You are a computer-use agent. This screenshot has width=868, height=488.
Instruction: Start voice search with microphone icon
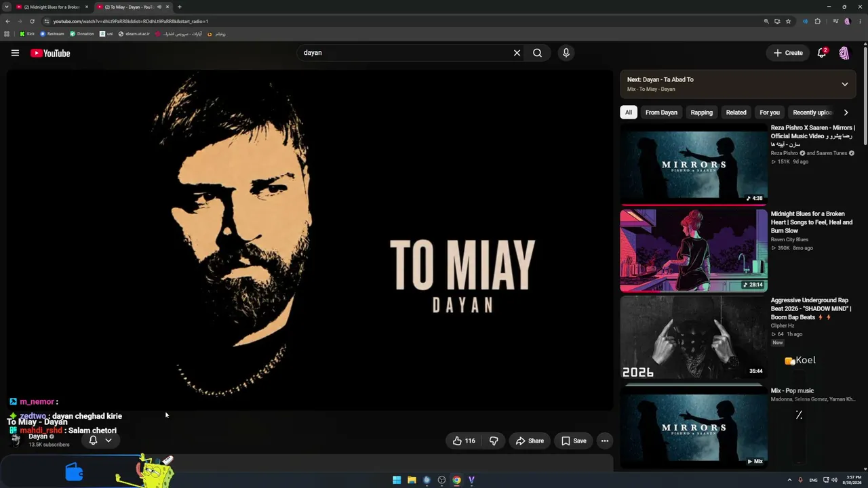(x=566, y=53)
